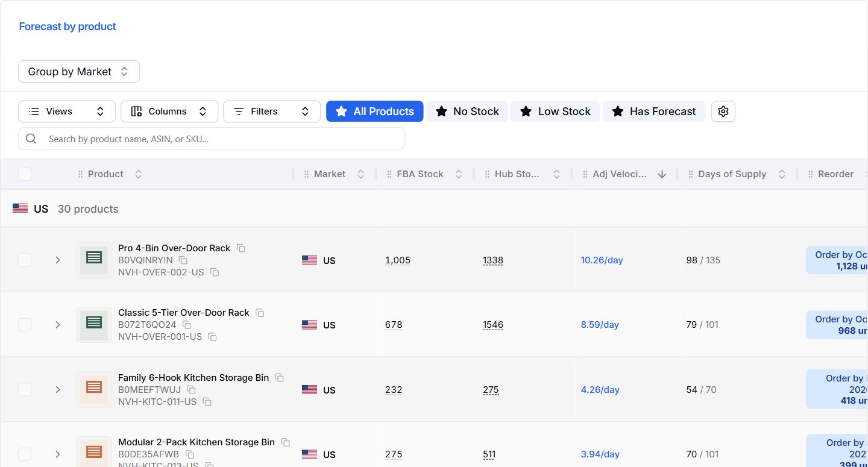This screenshot has width=868, height=467.
Task: Switch to the Has Forecast tab
Action: point(654,111)
